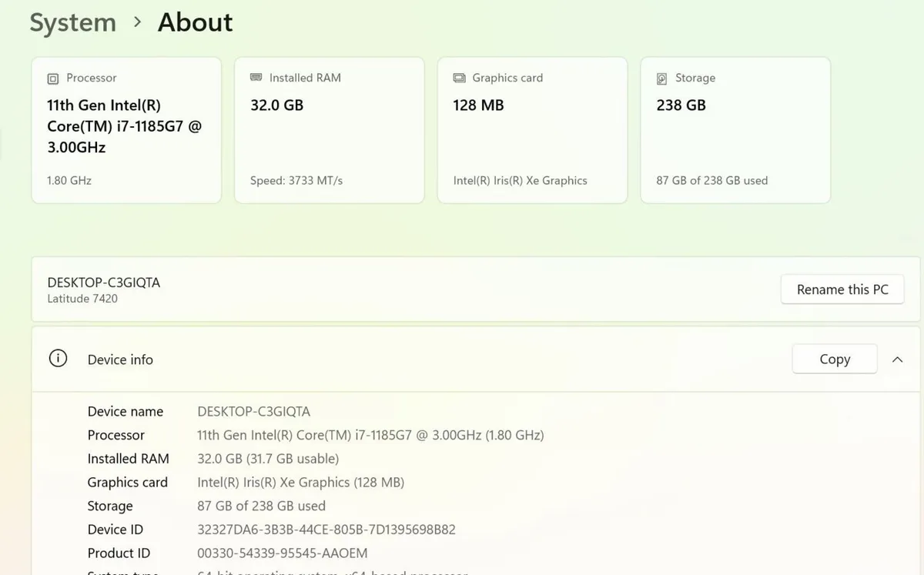Click the Device ID label
The image size is (924, 575).
tap(115, 530)
